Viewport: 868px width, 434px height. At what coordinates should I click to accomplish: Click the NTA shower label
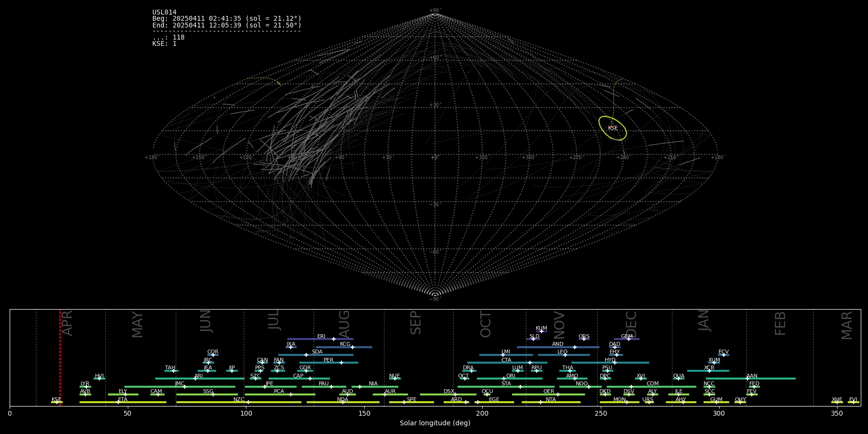[x=551, y=399]
